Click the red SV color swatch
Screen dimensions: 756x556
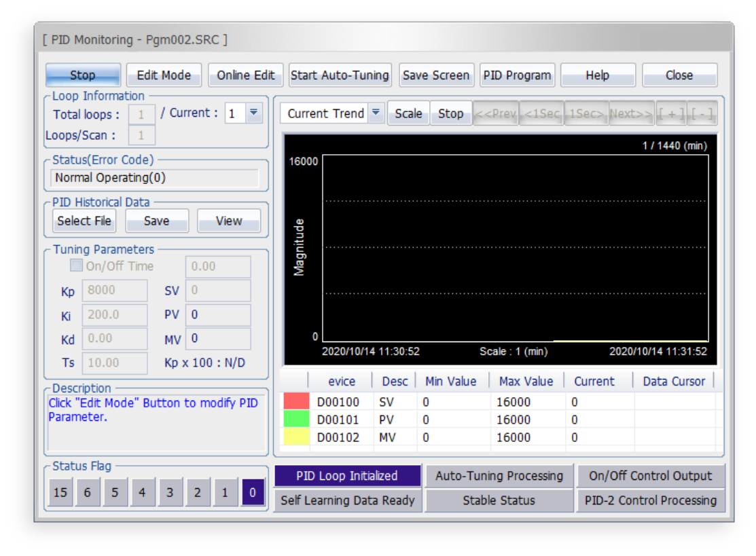click(296, 402)
